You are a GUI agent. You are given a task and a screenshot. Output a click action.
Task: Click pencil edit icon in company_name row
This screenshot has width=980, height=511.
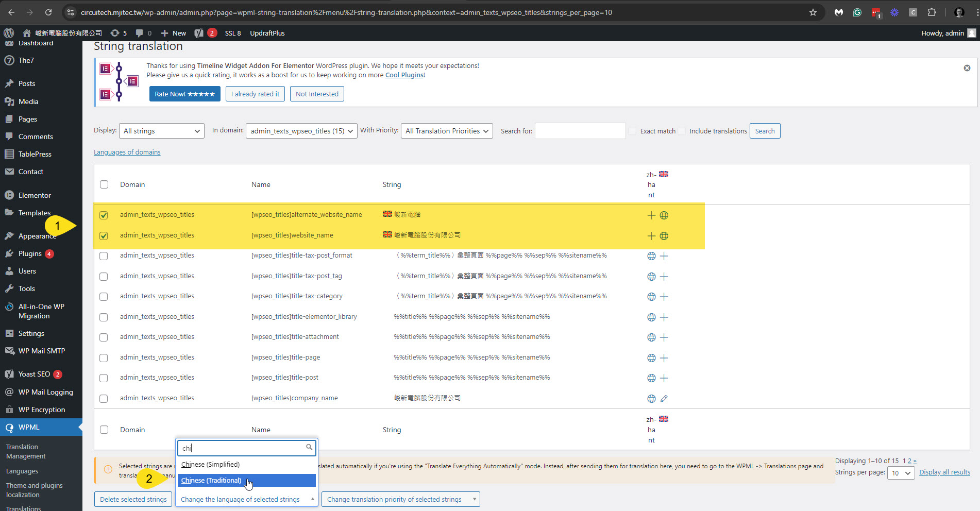tap(664, 399)
